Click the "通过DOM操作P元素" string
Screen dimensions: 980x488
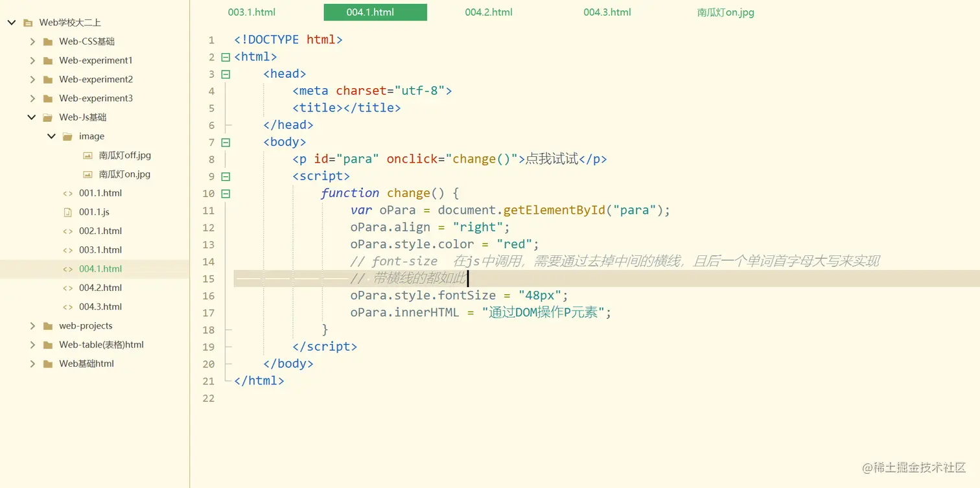click(542, 312)
